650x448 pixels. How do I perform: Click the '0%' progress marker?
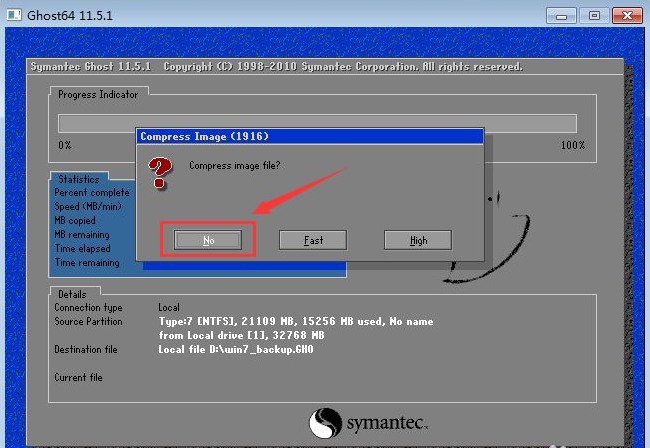tap(65, 145)
